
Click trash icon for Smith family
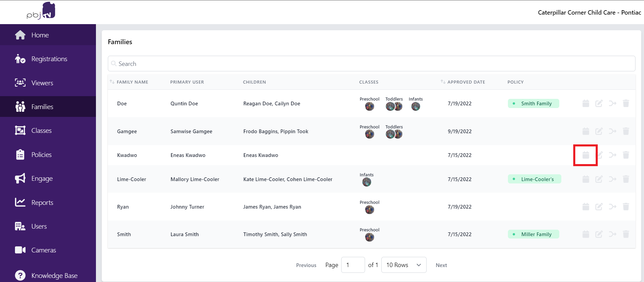(x=626, y=234)
